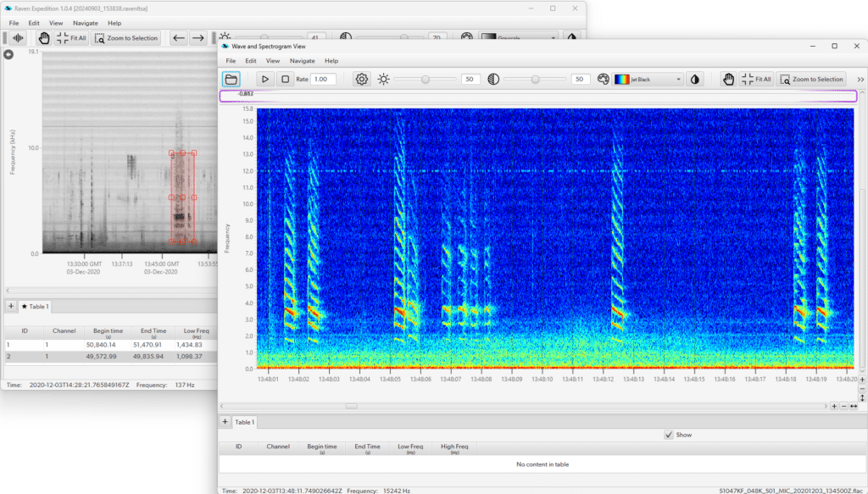This screenshot has height=494, width=868.
Task: Click the waveform icon in Raven Expedition toolbar
Action: click(17, 38)
